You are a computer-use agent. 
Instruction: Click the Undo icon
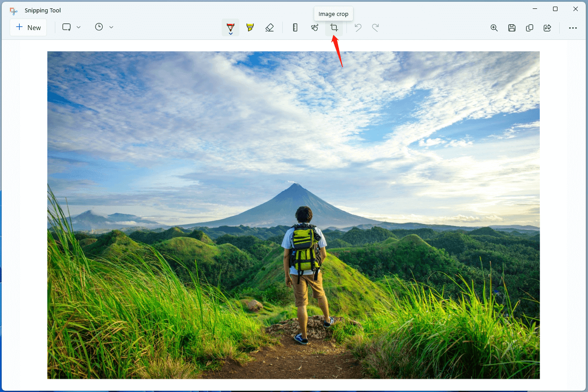tap(358, 27)
